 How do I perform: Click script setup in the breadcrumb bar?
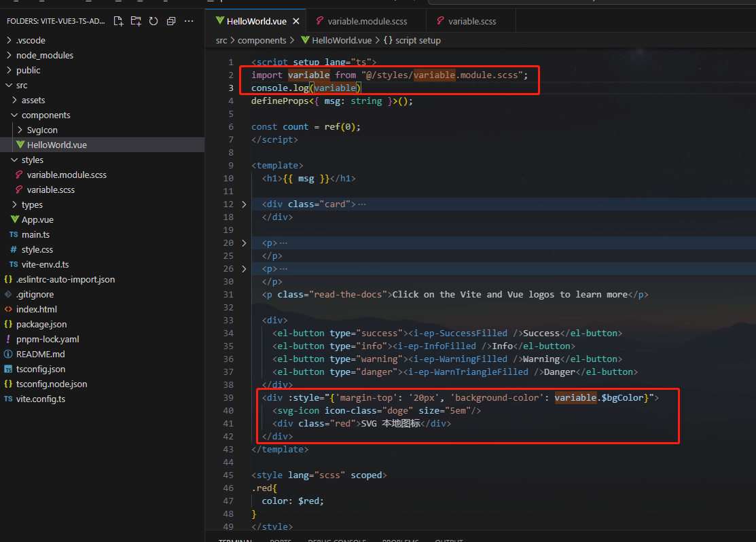coord(417,40)
